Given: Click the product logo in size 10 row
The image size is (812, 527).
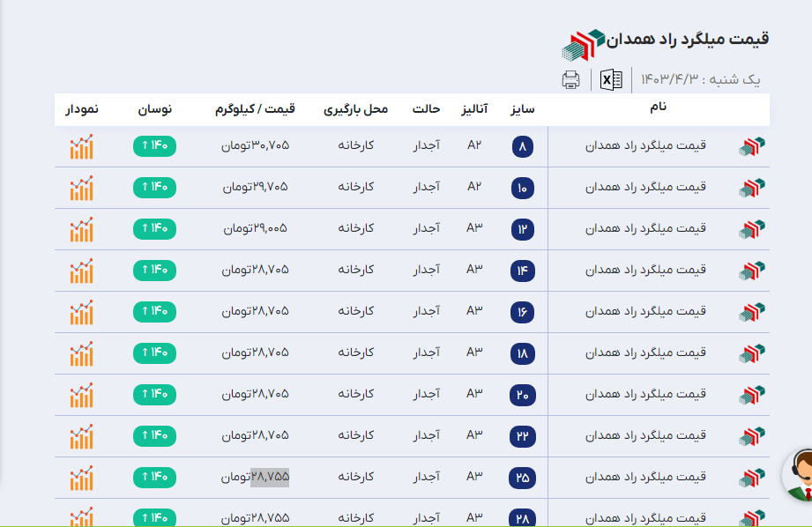Looking at the screenshot, I should (x=751, y=188).
